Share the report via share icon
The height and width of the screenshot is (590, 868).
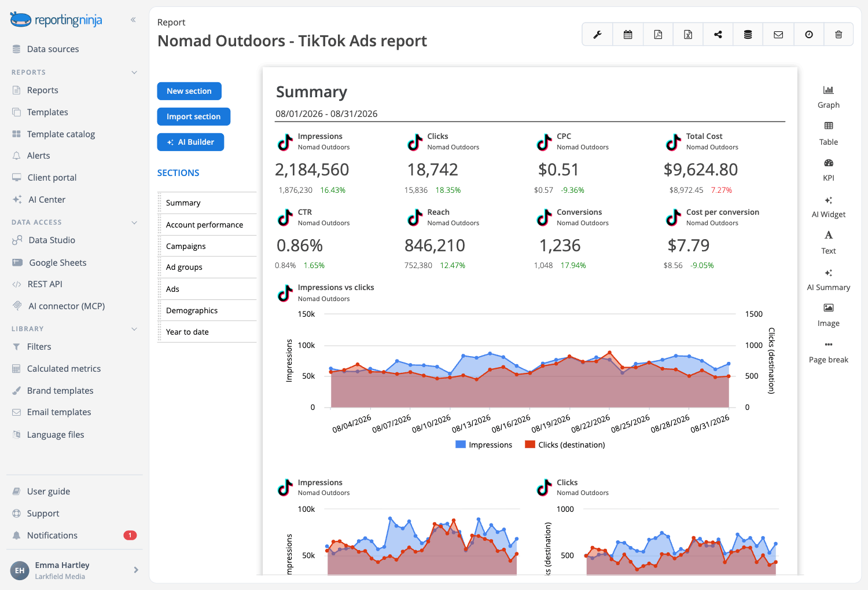[x=718, y=35]
